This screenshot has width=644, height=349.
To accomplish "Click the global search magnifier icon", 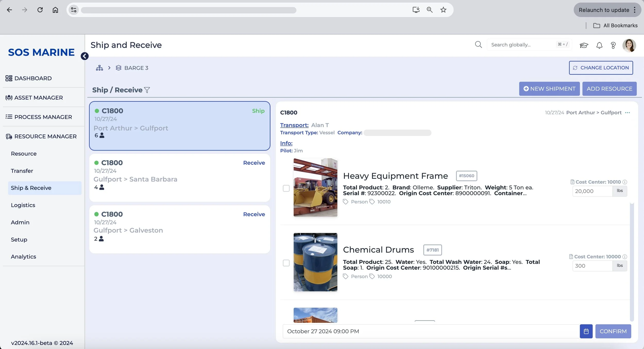I will point(478,45).
